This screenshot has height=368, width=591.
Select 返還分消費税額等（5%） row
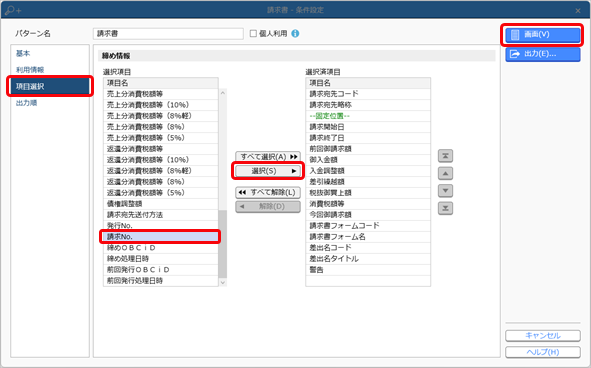click(x=161, y=193)
